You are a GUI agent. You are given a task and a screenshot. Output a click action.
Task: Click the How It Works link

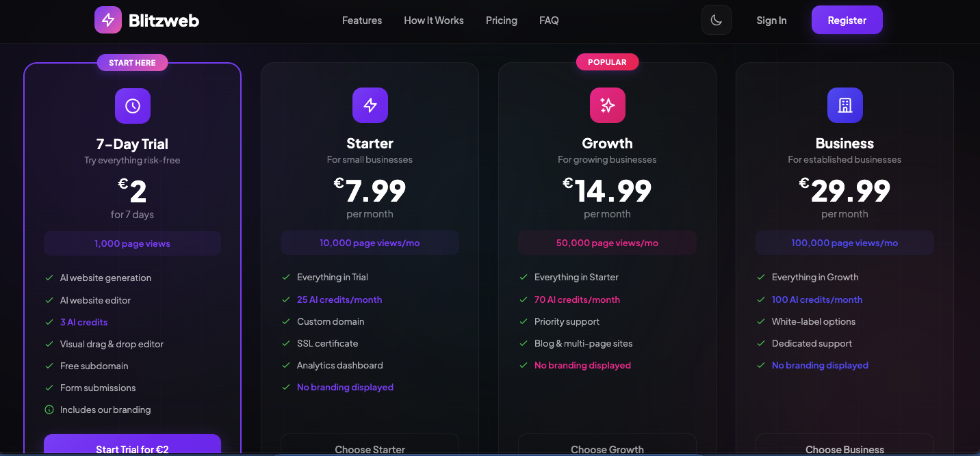click(x=433, y=20)
